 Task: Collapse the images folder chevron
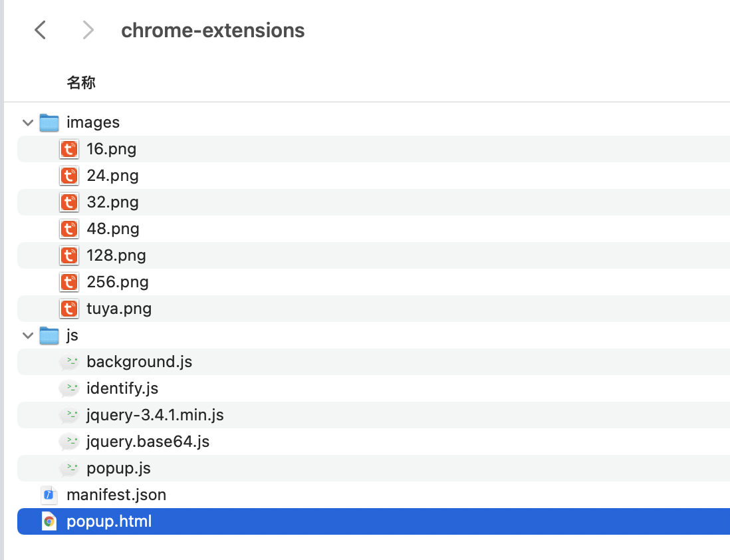[x=28, y=123]
